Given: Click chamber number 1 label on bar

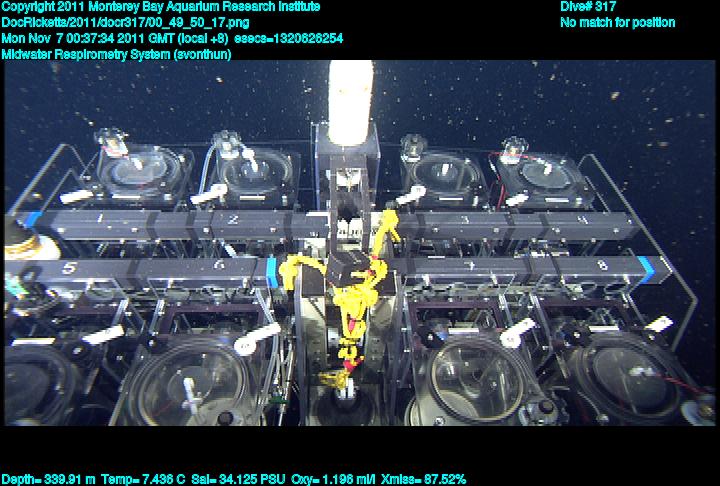Looking at the screenshot, I should 100,218.
